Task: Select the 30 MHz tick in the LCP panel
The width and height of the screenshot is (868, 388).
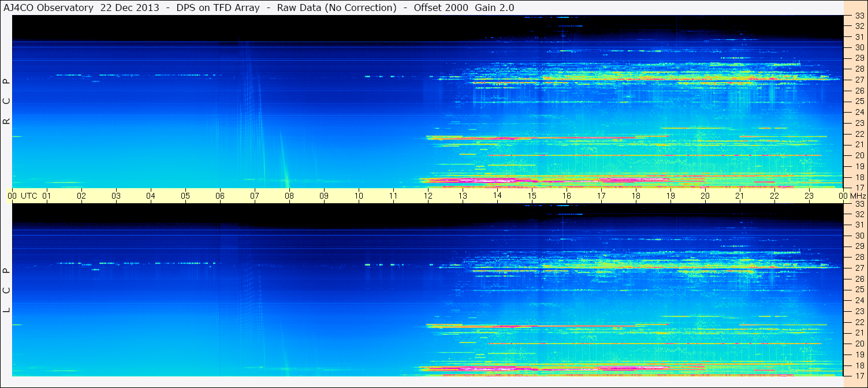Action: pos(859,236)
